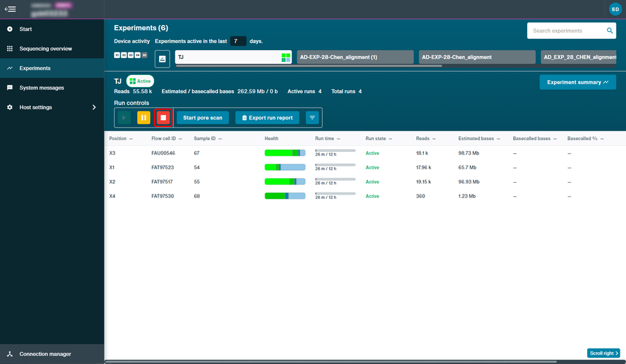The image size is (626, 364).
Task: Edit the days-active number field showing 7
Action: [x=238, y=41]
